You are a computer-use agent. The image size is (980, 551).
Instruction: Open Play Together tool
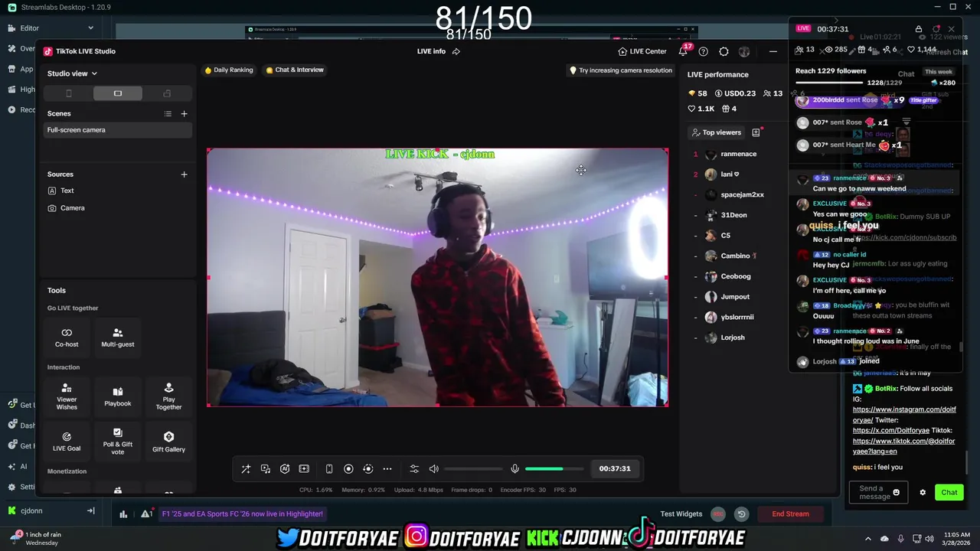pyautogui.click(x=168, y=396)
